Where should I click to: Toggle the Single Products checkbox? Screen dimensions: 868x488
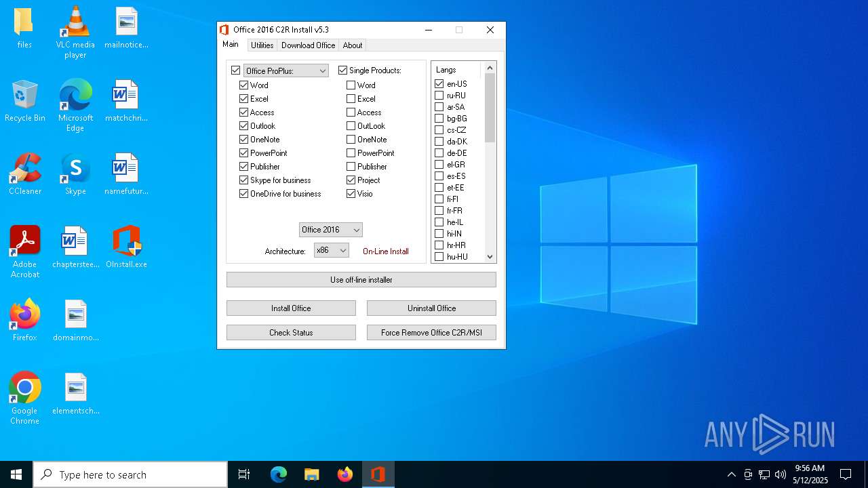[x=343, y=70]
